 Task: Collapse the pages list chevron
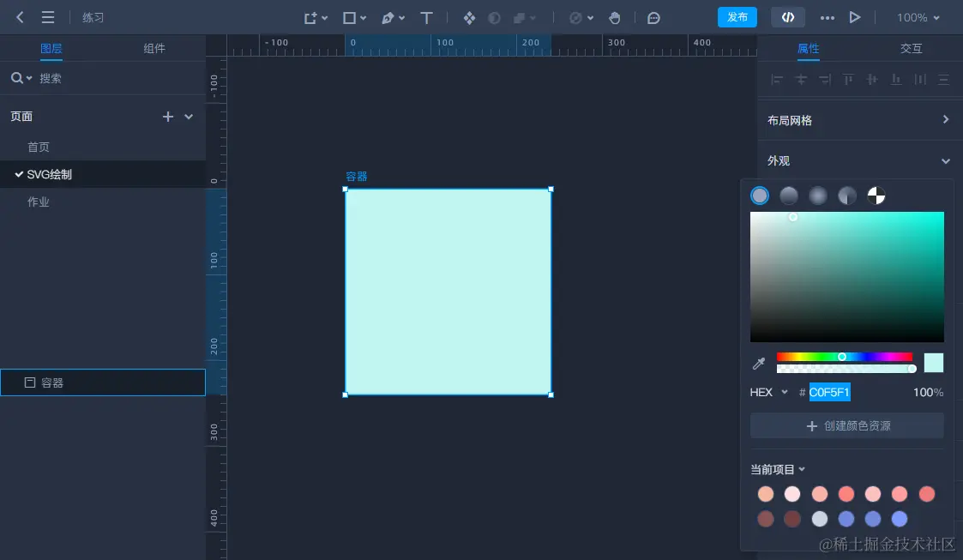[x=189, y=117]
